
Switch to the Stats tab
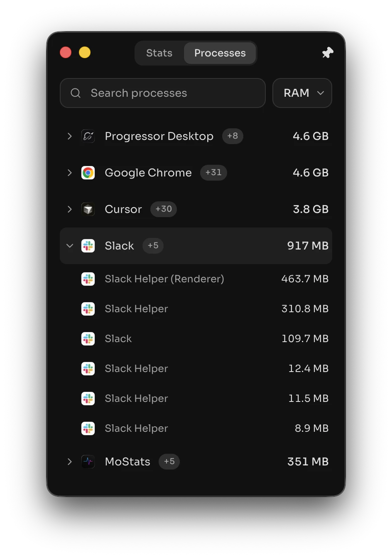[159, 53]
